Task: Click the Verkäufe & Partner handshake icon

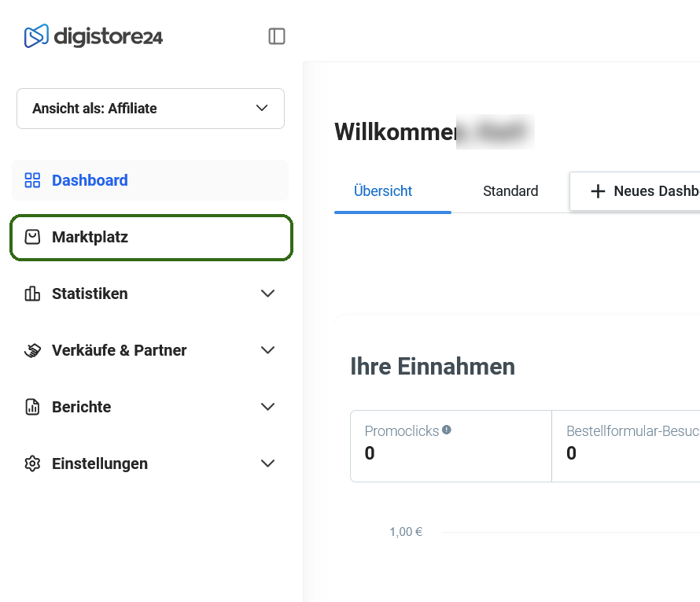Action: coord(32,350)
